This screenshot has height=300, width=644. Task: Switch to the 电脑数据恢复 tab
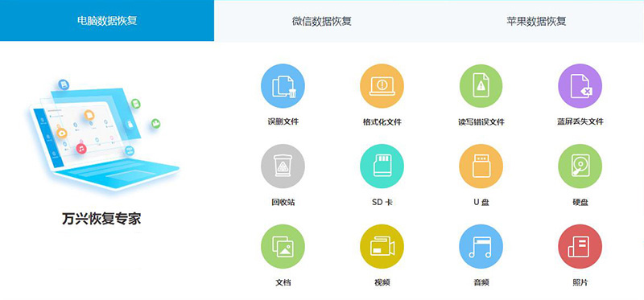click(x=107, y=21)
